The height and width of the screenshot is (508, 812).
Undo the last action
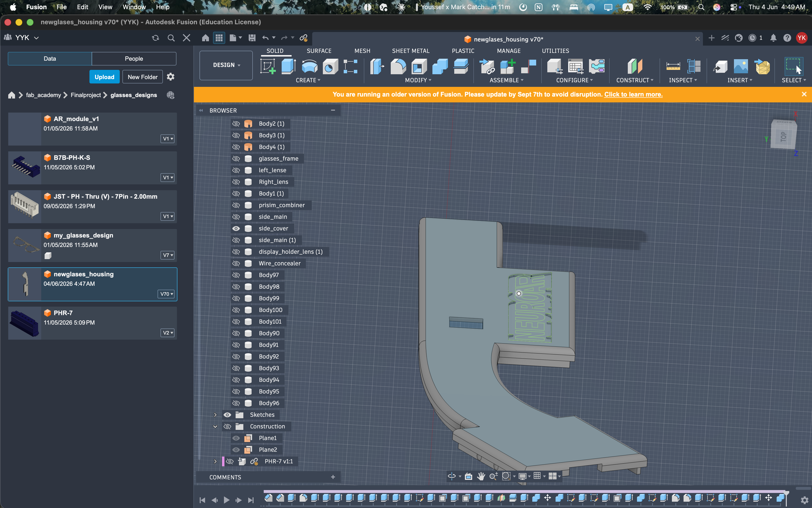[x=265, y=38]
